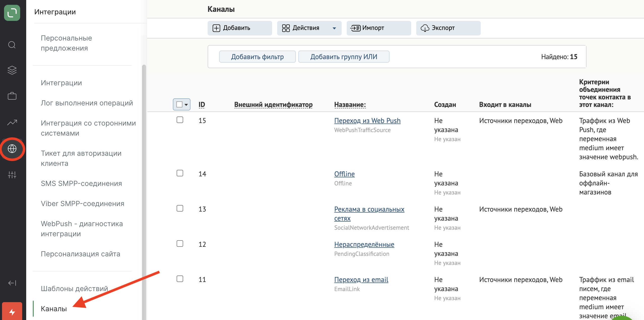Sort by Название column header
The height and width of the screenshot is (320, 644).
(350, 104)
